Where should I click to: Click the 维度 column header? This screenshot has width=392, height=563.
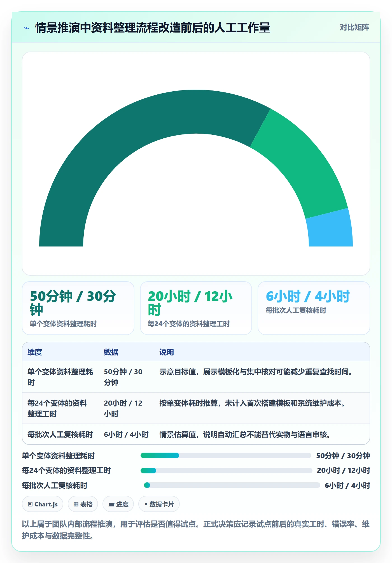(x=35, y=352)
